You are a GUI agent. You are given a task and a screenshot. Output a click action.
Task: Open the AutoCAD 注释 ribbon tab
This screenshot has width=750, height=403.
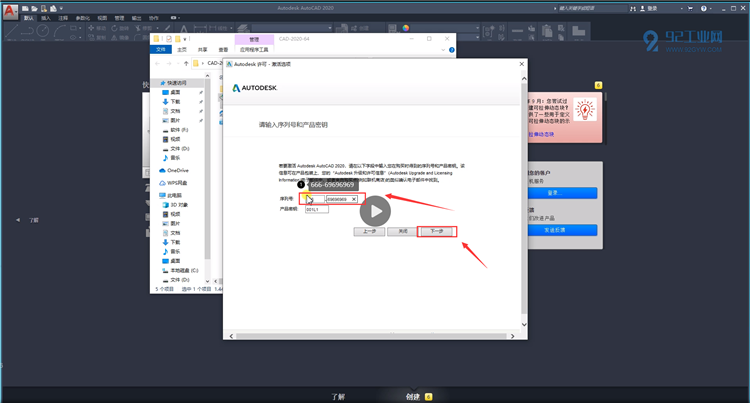point(63,18)
